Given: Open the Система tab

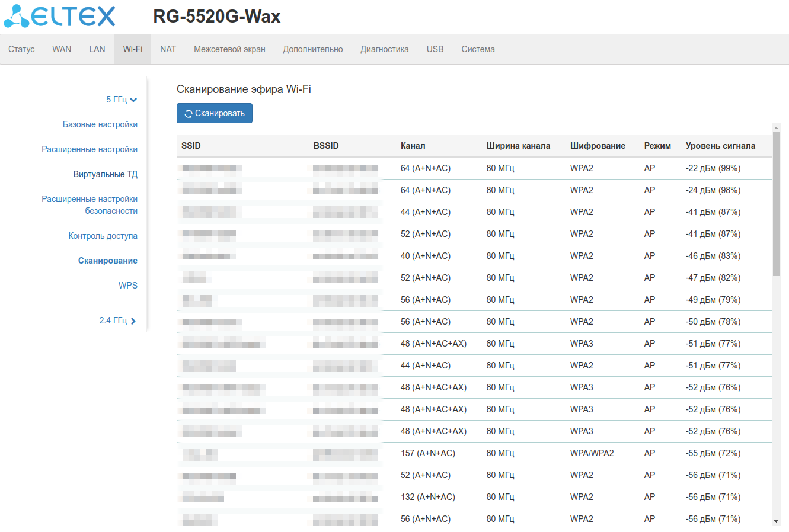Looking at the screenshot, I should (x=478, y=49).
